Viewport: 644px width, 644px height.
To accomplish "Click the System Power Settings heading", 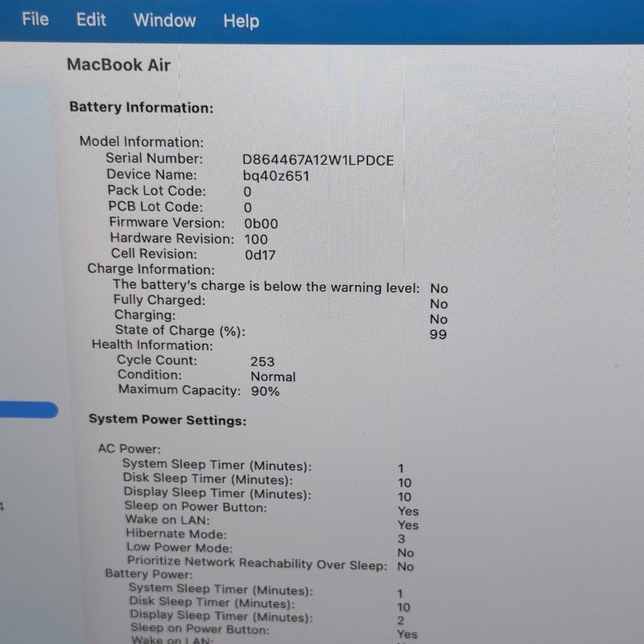I will [x=168, y=420].
